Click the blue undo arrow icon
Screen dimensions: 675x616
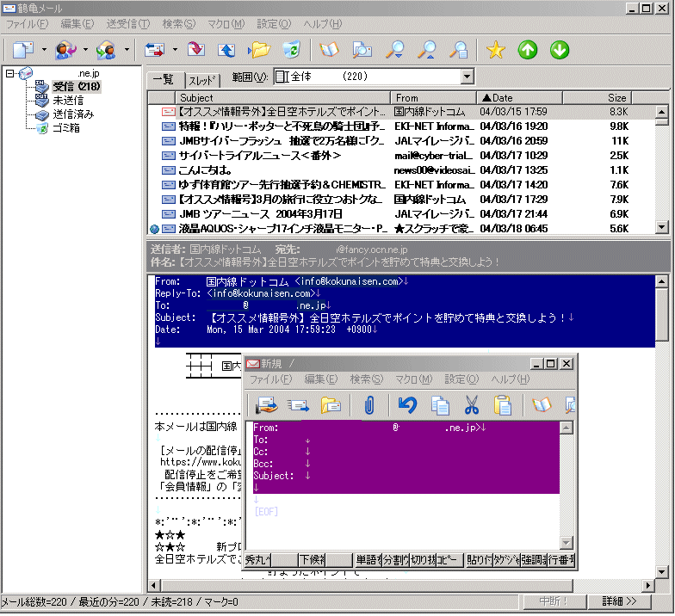407,405
